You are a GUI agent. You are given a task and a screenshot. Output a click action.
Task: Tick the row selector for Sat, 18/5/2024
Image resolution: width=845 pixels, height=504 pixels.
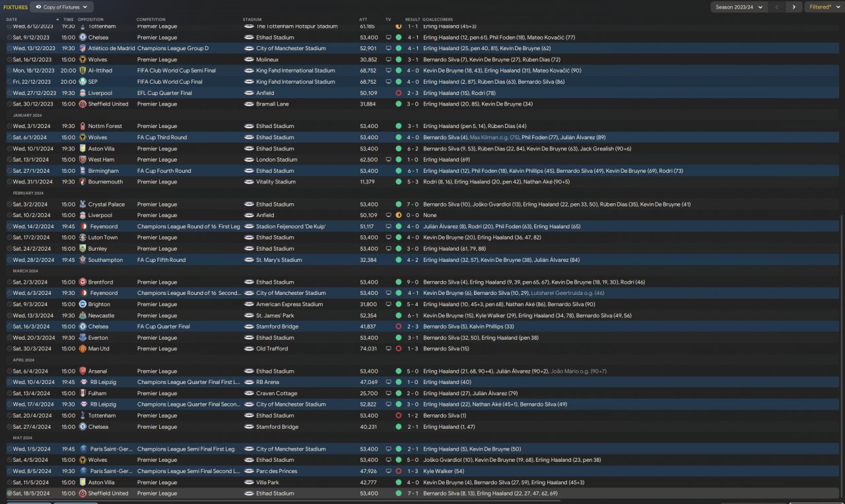9,493
